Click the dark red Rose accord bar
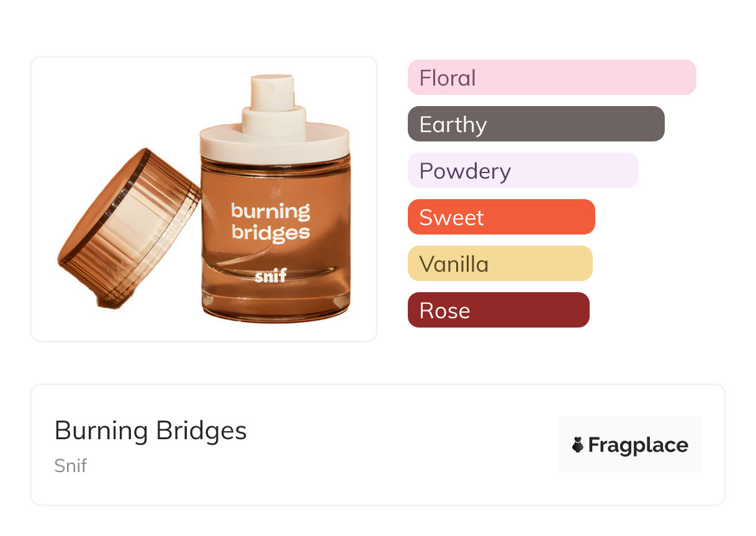 pos(498,310)
